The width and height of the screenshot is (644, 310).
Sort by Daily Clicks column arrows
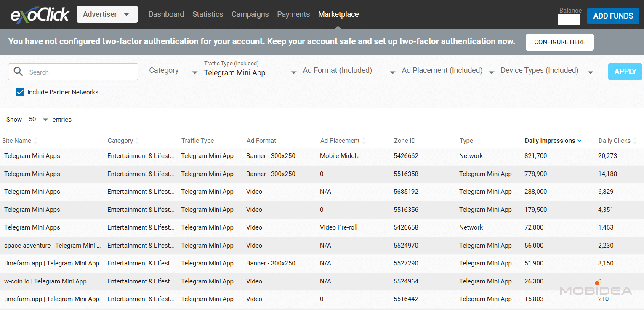click(x=635, y=141)
